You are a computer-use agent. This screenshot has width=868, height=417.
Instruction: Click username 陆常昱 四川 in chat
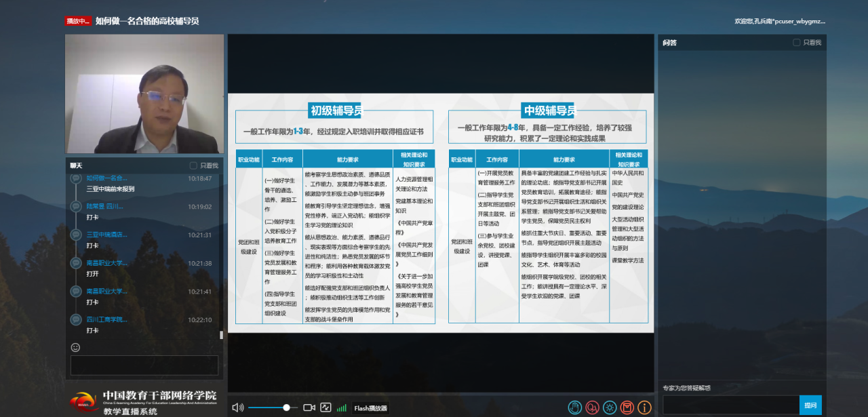click(105, 206)
